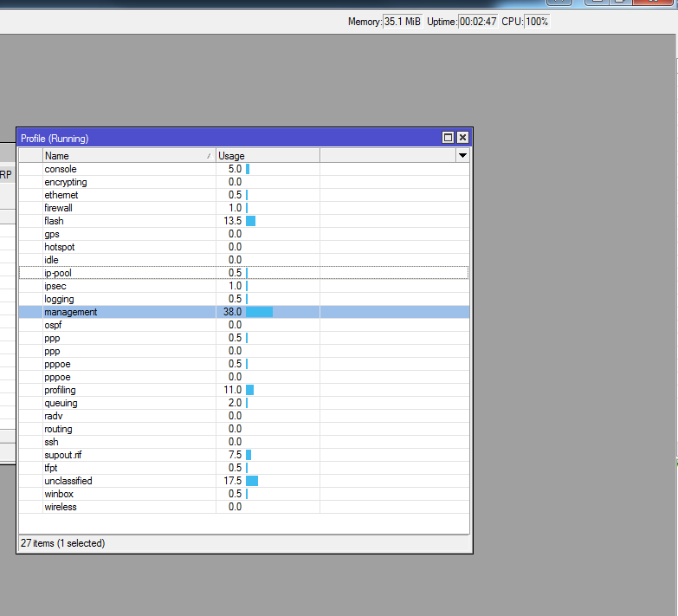Click the 27 items status bar text
678x616 pixels.
click(x=62, y=543)
